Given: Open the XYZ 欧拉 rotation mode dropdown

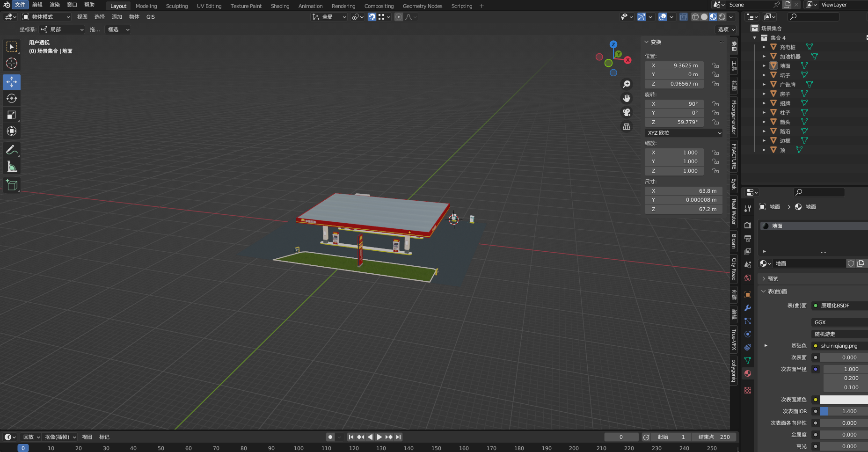Looking at the screenshot, I should [683, 133].
